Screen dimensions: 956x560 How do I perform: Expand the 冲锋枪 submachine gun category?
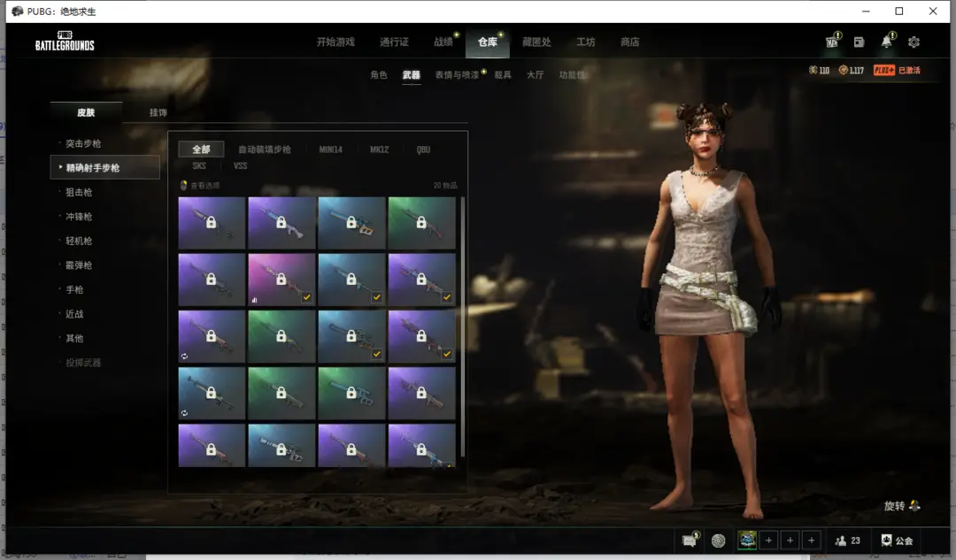(79, 217)
